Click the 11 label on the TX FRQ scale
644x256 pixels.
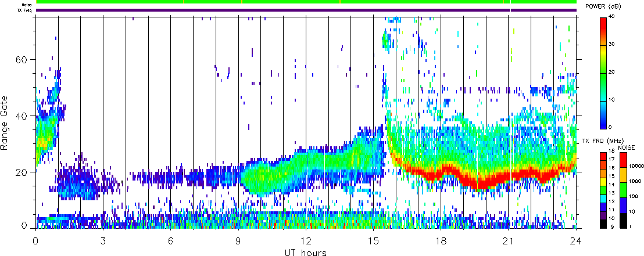pyautogui.click(x=611, y=210)
